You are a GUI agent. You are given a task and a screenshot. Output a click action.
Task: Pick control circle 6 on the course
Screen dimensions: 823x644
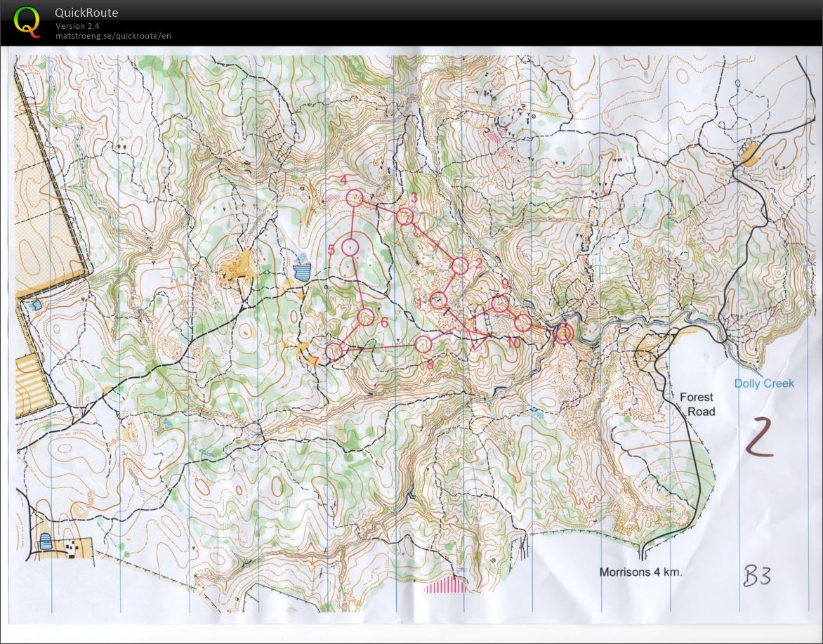[x=366, y=317]
